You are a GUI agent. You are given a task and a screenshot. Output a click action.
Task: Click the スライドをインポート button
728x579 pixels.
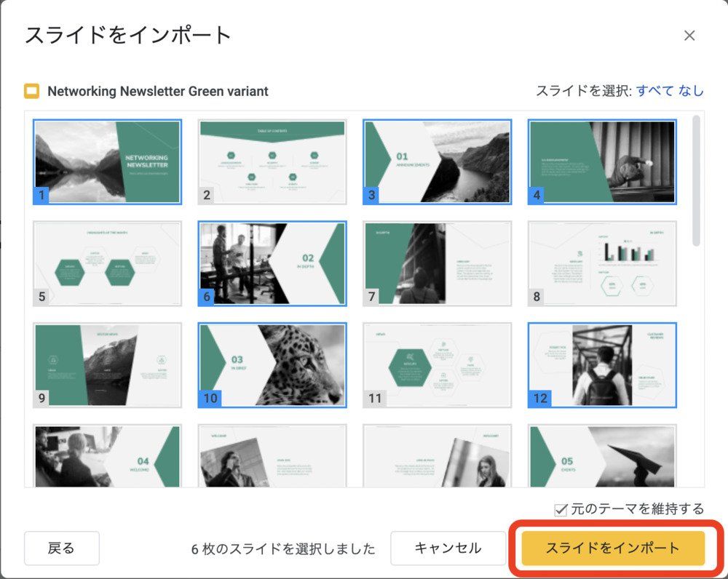pyautogui.click(x=612, y=548)
